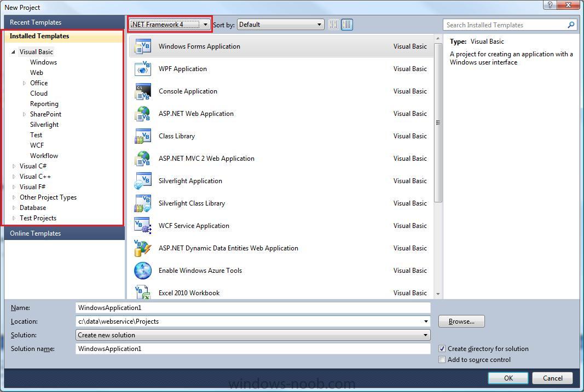Pick the Console Application template icon

143,91
